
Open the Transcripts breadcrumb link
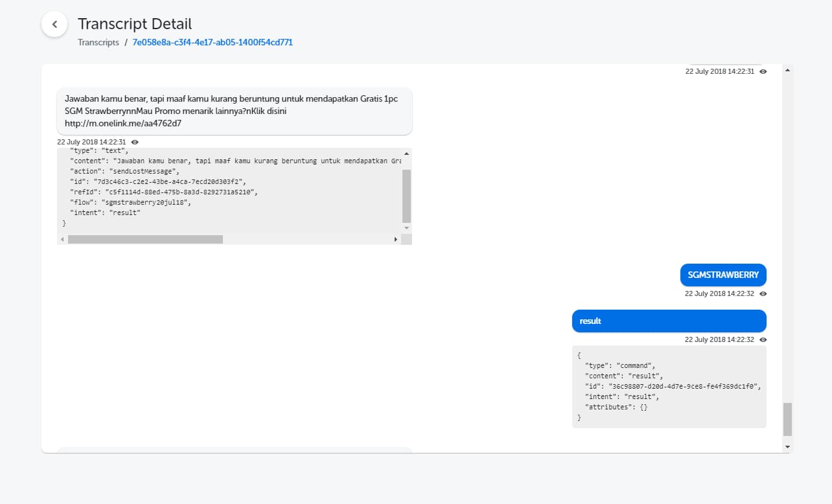pos(98,42)
